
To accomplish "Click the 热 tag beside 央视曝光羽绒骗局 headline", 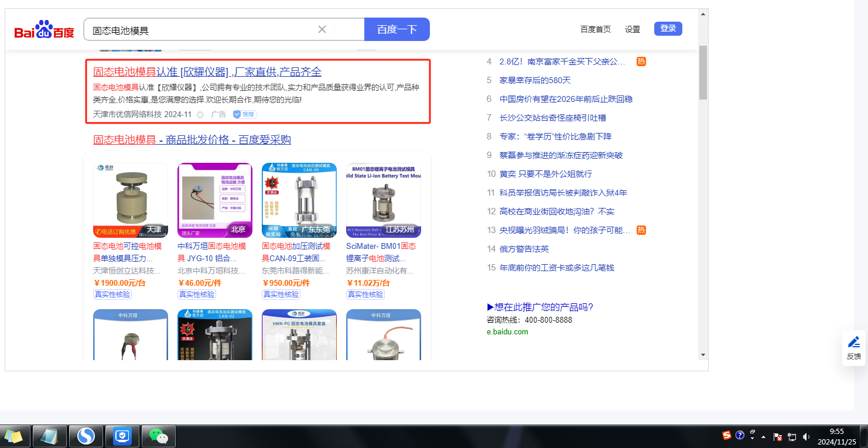I will [x=641, y=230].
